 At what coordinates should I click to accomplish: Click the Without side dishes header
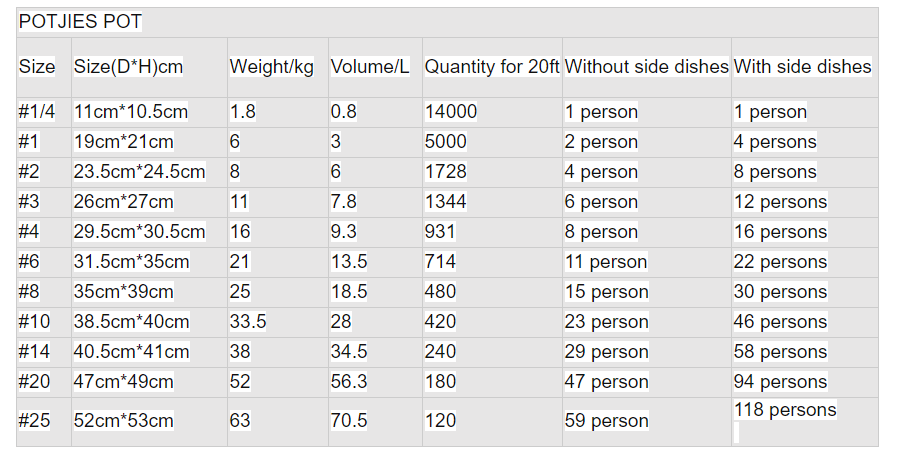(646, 67)
